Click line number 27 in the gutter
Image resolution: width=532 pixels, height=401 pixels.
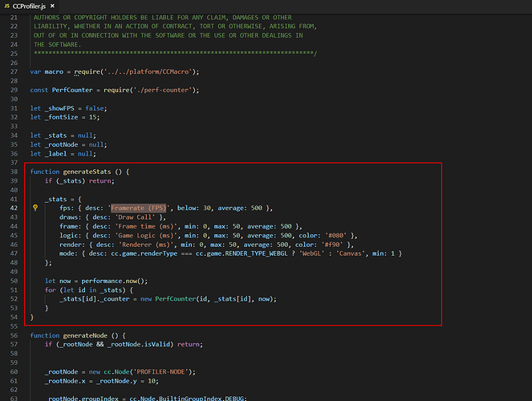[15, 71]
